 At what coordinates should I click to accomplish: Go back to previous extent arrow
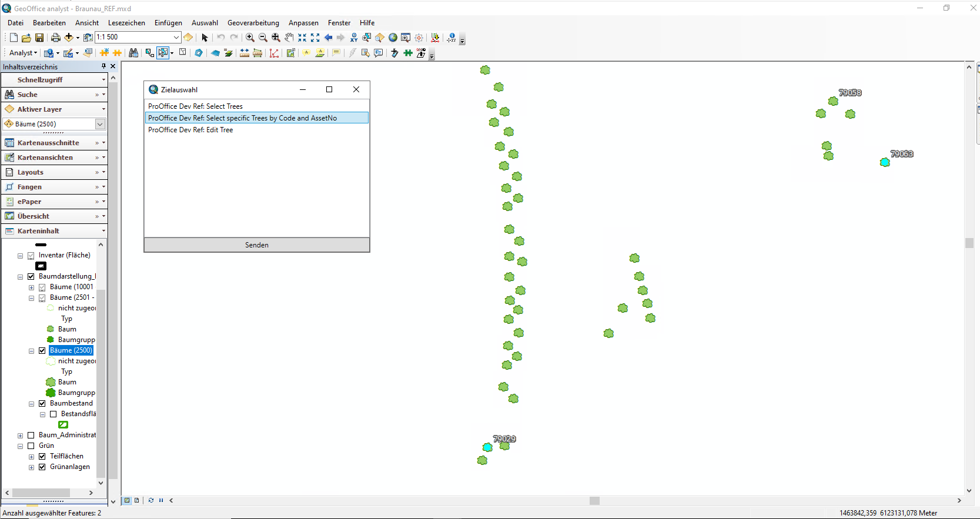328,38
